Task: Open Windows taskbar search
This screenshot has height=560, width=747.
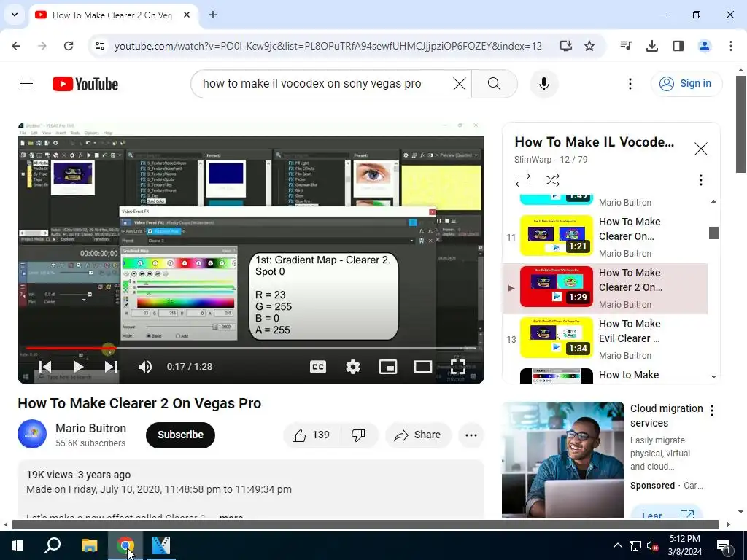Action: (53, 545)
